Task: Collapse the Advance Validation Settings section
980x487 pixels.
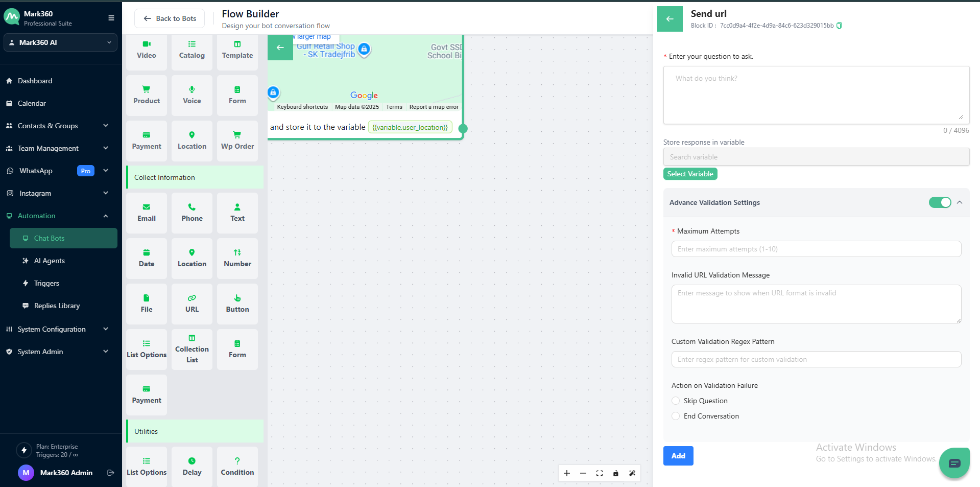Action: [x=960, y=202]
